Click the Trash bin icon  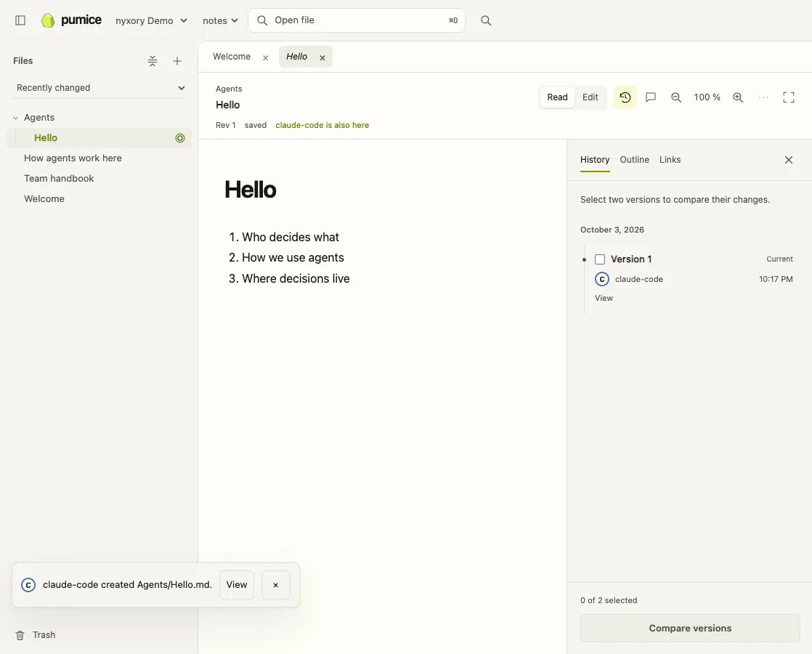click(20, 635)
